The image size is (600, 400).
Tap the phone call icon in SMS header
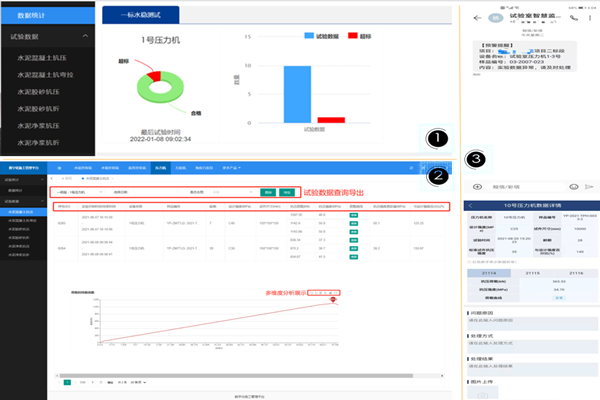pos(574,18)
